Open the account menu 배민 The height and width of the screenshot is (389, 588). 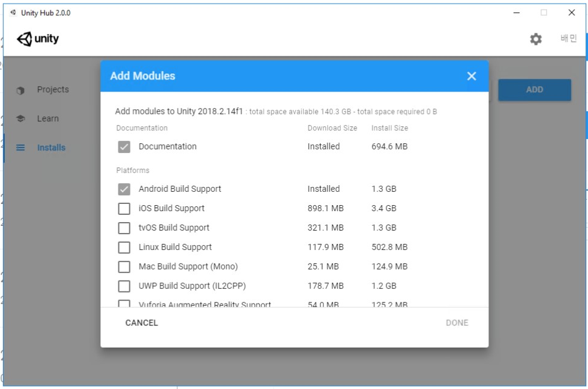tap(568, 38)
